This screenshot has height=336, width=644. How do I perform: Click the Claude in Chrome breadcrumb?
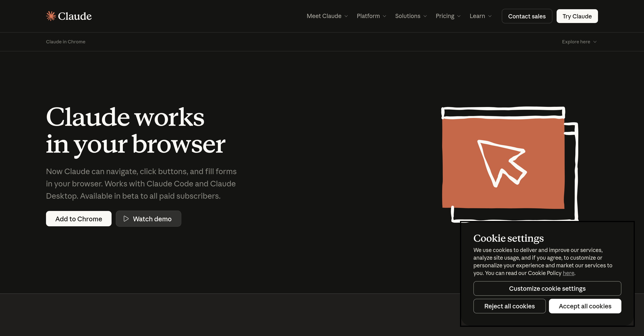point(66,42)
